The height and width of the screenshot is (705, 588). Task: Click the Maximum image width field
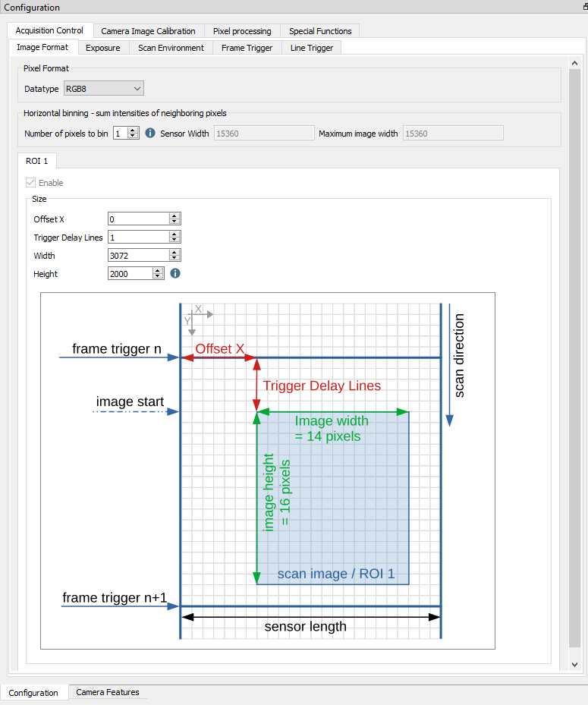tap(453, 133)
